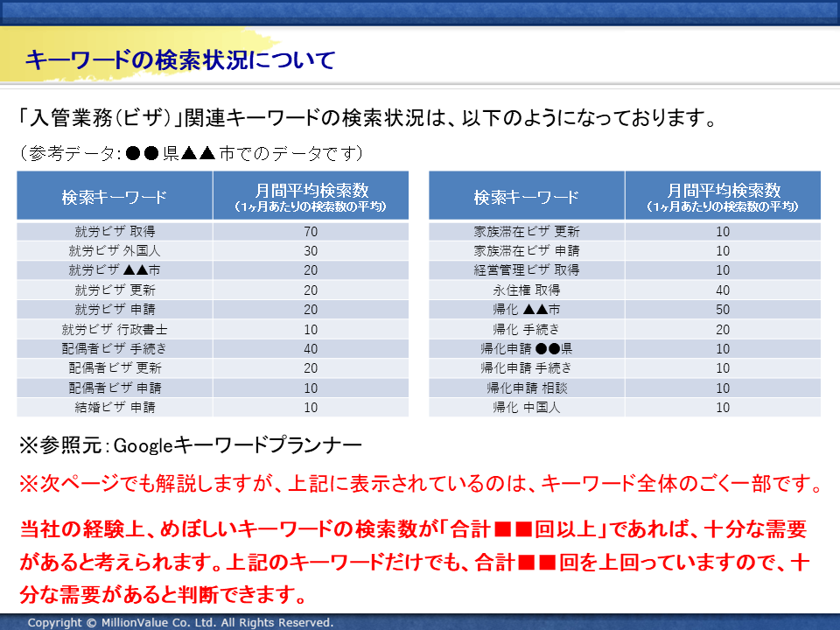
Task: Click the 月間平均検索数 header above the value 70
Action: (311, 196)
